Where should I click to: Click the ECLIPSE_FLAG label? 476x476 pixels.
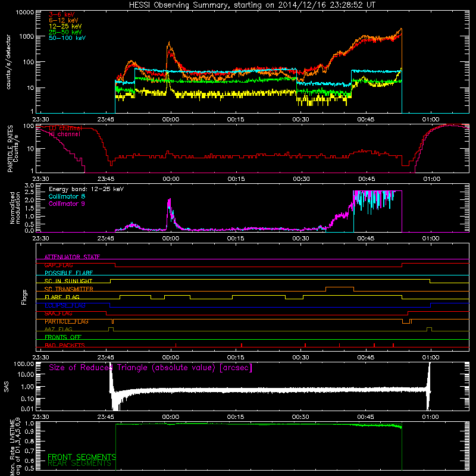[65, 305]
